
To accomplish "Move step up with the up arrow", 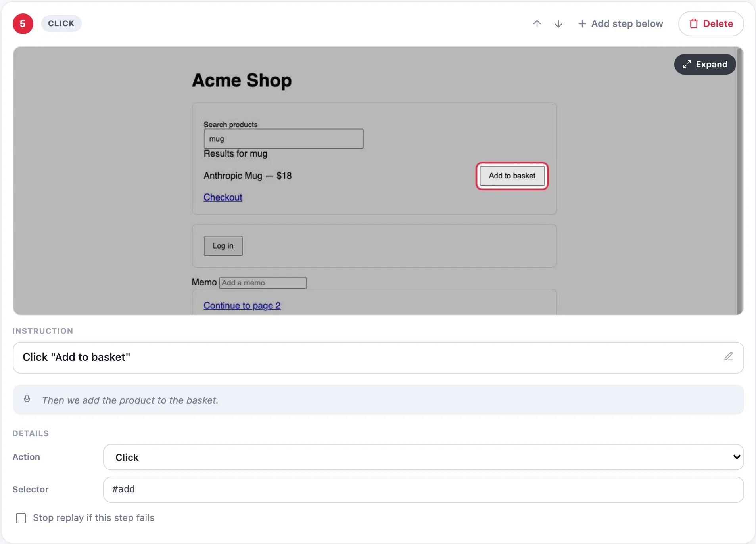I will tap(537, 24).
